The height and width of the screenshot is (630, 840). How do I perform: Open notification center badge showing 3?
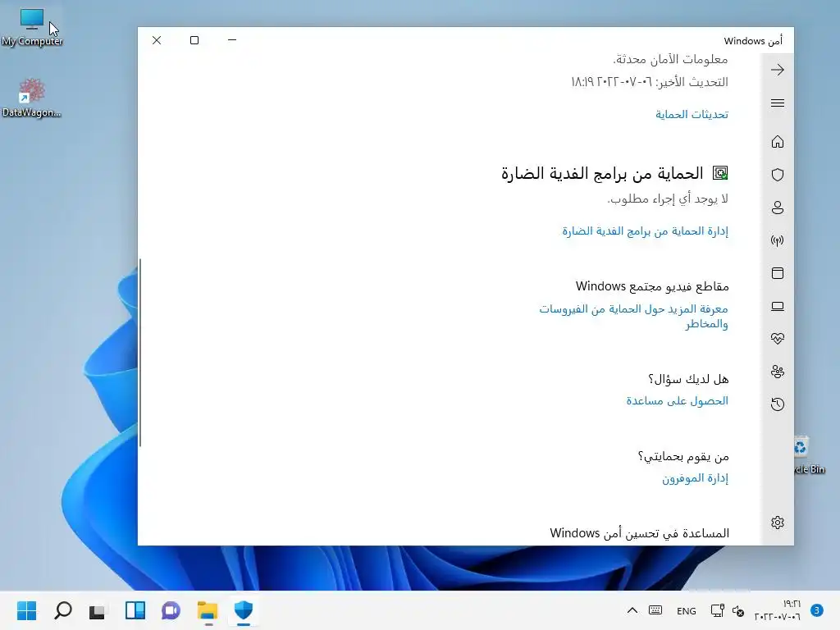(817, 610)
